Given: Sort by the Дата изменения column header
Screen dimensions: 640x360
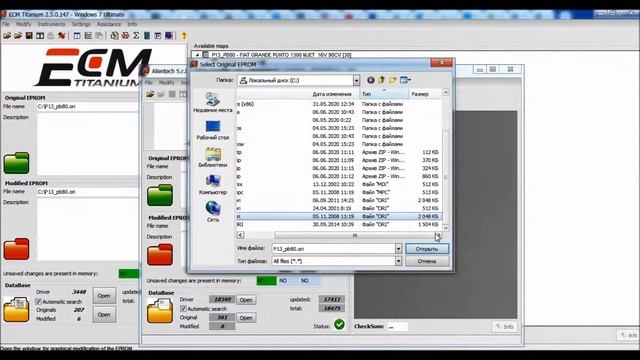Looking at the screenshot, I should click(332, 94).
